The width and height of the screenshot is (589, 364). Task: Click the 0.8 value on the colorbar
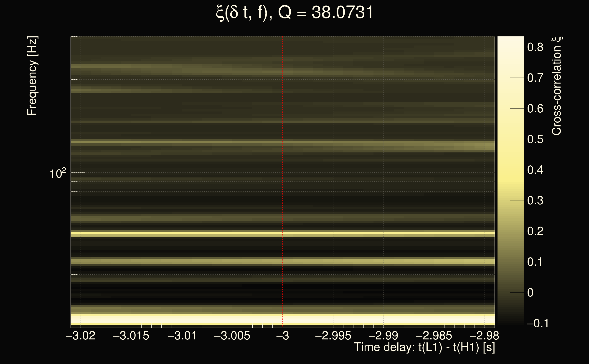[x=535, y=47]
